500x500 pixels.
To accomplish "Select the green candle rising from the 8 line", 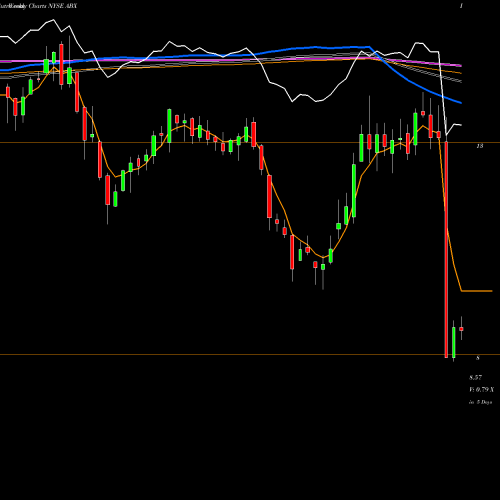I will pos(454,342).
